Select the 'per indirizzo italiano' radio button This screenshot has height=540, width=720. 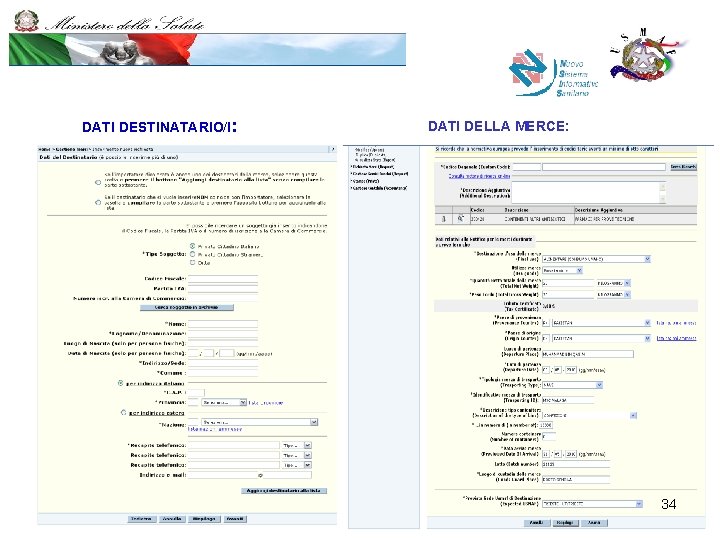coord(121,383)
